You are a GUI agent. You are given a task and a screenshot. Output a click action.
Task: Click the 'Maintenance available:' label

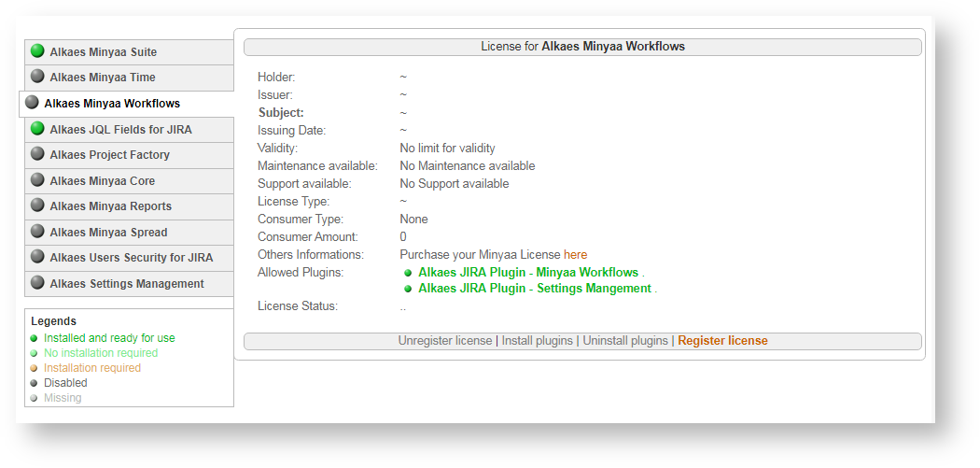pyautogui.click(x=317, y=165)
